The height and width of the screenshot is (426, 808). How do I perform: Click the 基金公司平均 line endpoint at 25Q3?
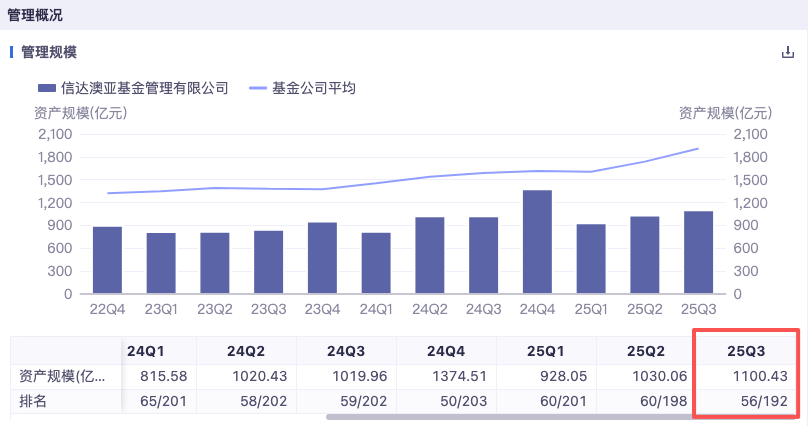tap(698, 148)
